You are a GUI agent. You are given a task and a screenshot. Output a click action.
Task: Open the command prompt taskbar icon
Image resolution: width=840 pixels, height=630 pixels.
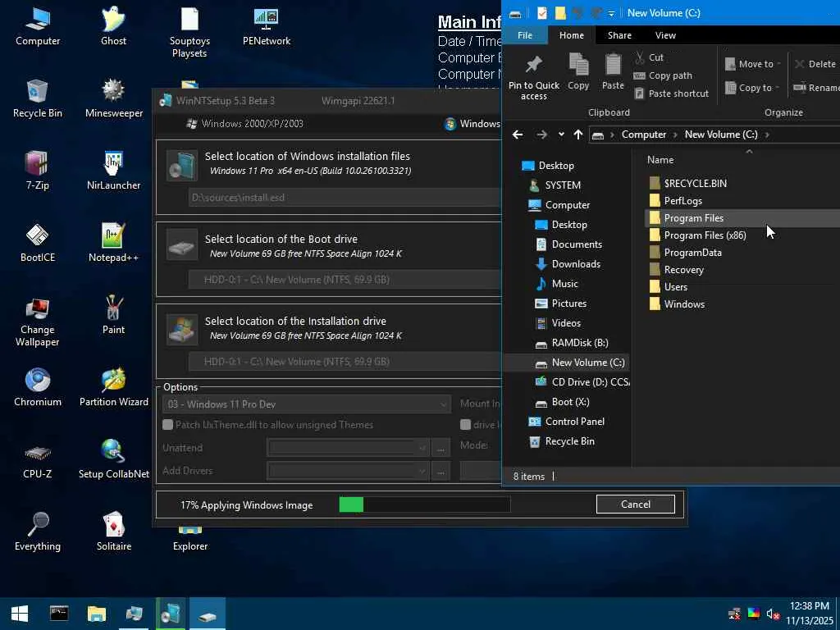click(59, 614)
